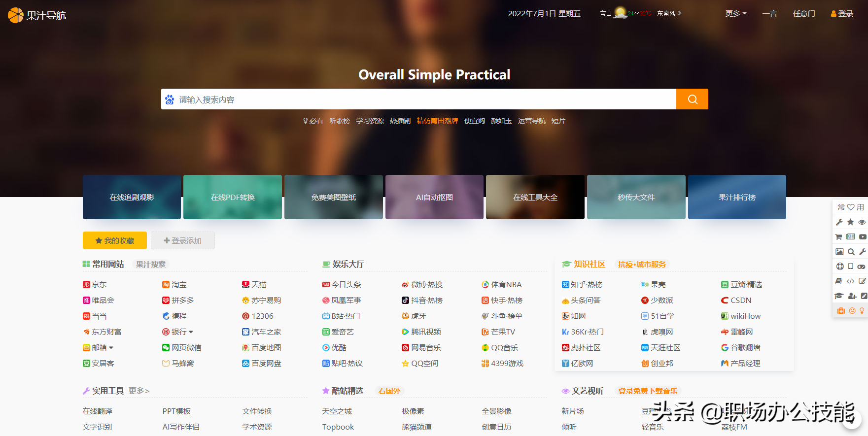
Task: Open the 秒传大文件 card
Action: [636, 197]
